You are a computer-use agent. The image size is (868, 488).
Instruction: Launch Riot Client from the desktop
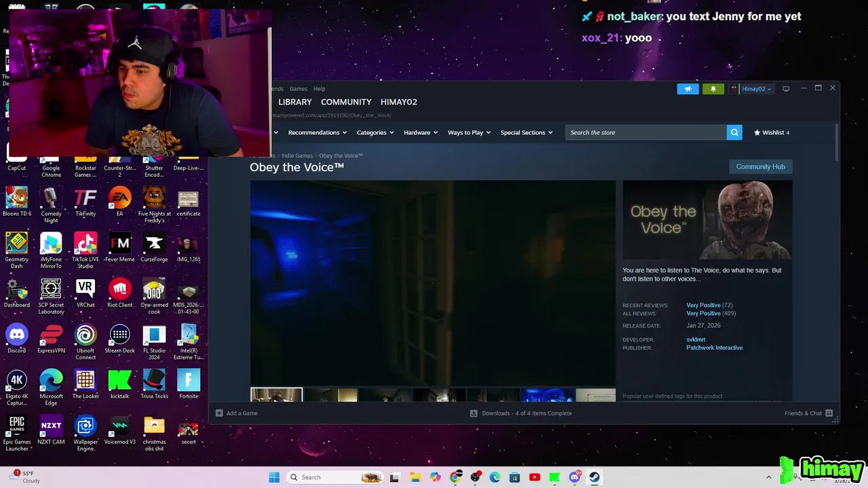click(x=120, y=293)
